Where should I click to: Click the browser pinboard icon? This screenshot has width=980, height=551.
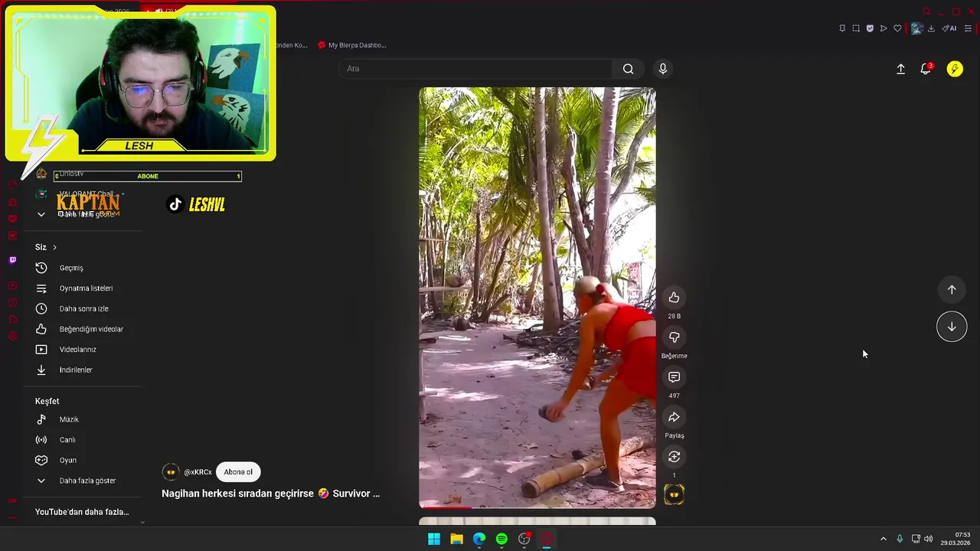coord(842,28)
